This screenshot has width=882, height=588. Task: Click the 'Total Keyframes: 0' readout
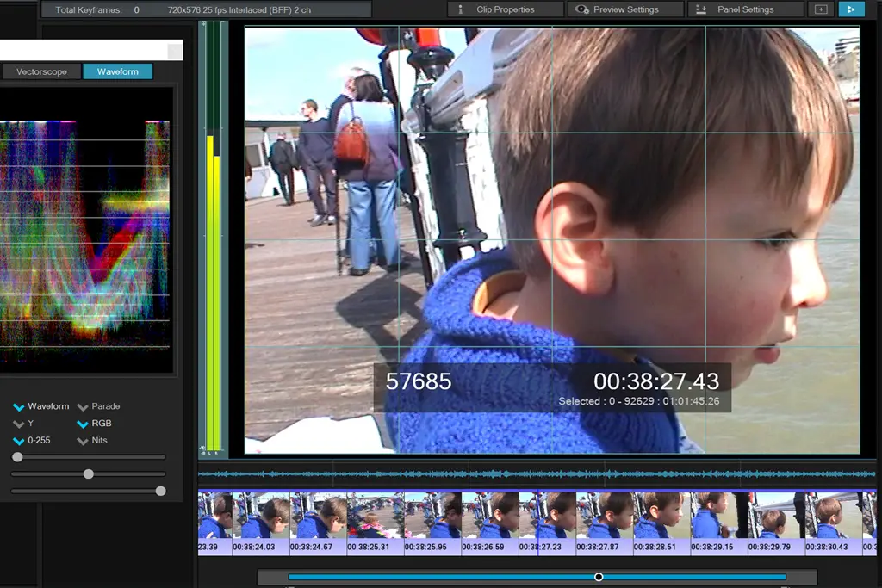(x=97, y=10)
